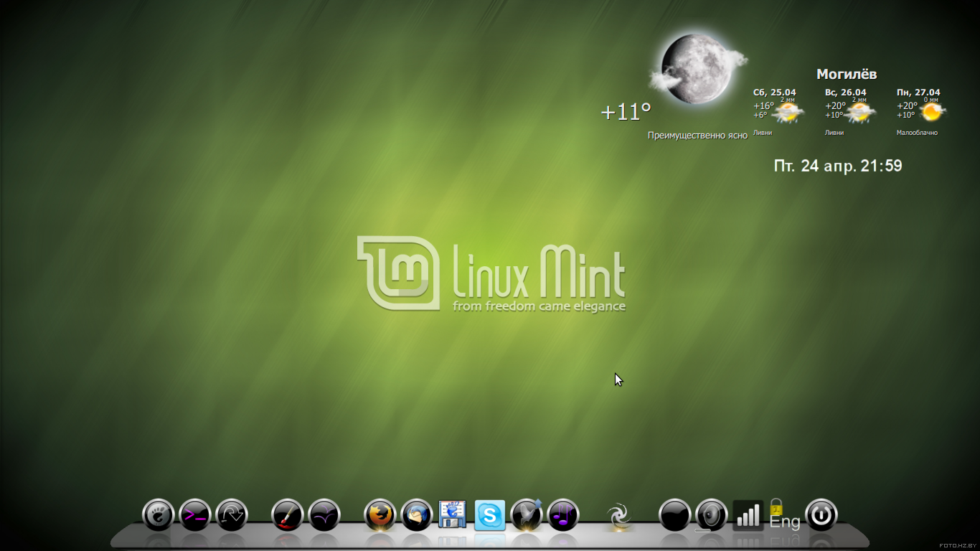The image size is (980, 551).
Task: Click the +11° current temperature
Action: tap(626, 112)
